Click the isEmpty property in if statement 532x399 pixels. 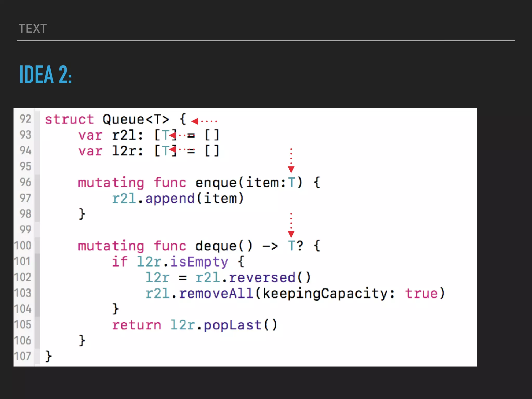pyautogui.click(x=199, y=262)
